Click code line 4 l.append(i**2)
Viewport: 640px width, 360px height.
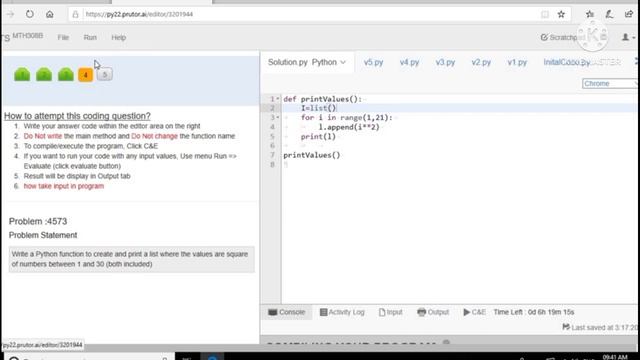tap(349, 127)
